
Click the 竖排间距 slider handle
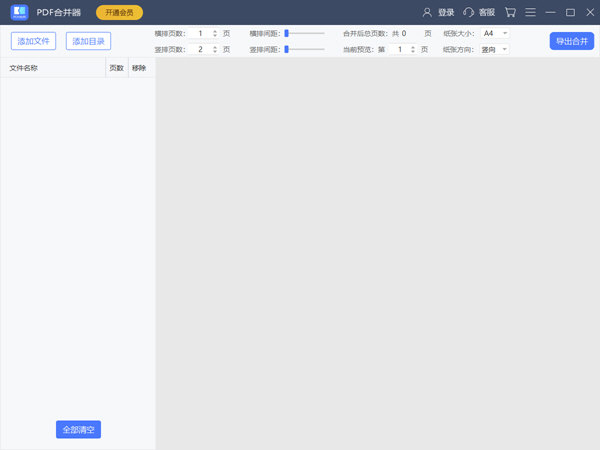(287, 49)
